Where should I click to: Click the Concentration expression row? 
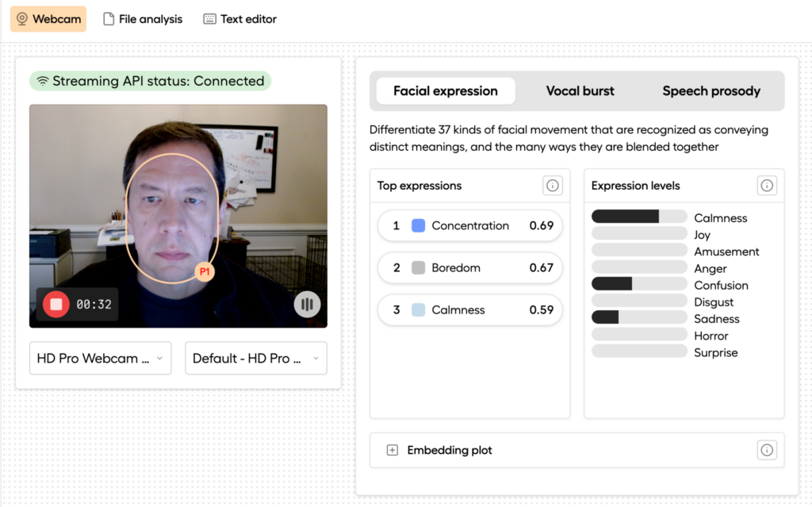coord(469,225)
